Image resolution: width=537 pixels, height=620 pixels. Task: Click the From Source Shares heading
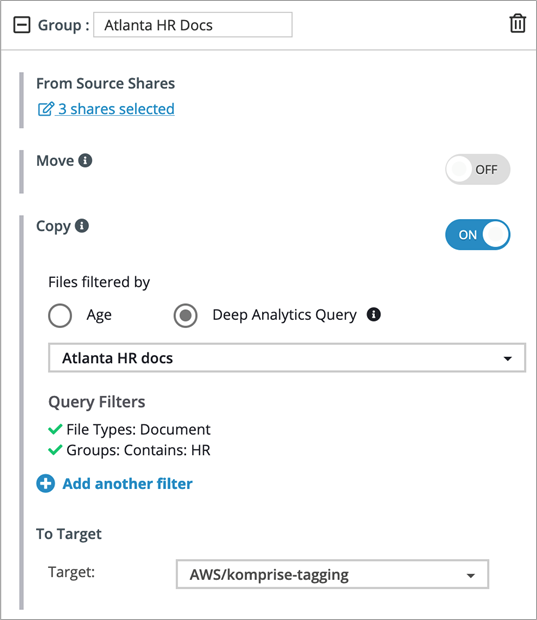[x=106, y=83]
